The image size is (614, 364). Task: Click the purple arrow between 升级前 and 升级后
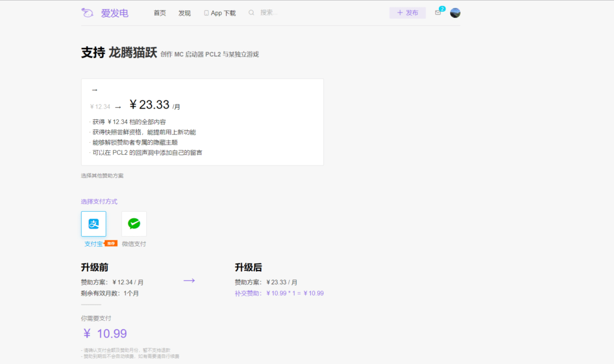click(189, 281)
